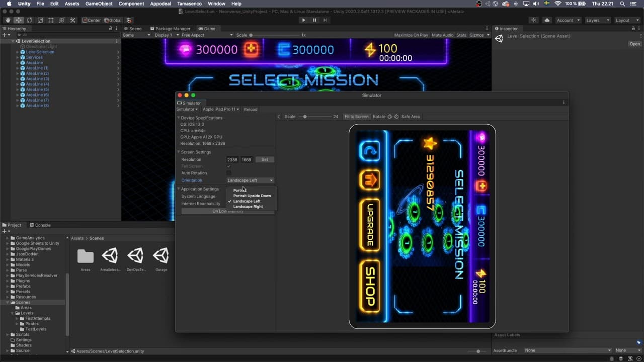Image resolution: width=644 pixels, height=362 pixels.
Task: Click the Wi-Fi status icon
Action: (x=557, y=4)
